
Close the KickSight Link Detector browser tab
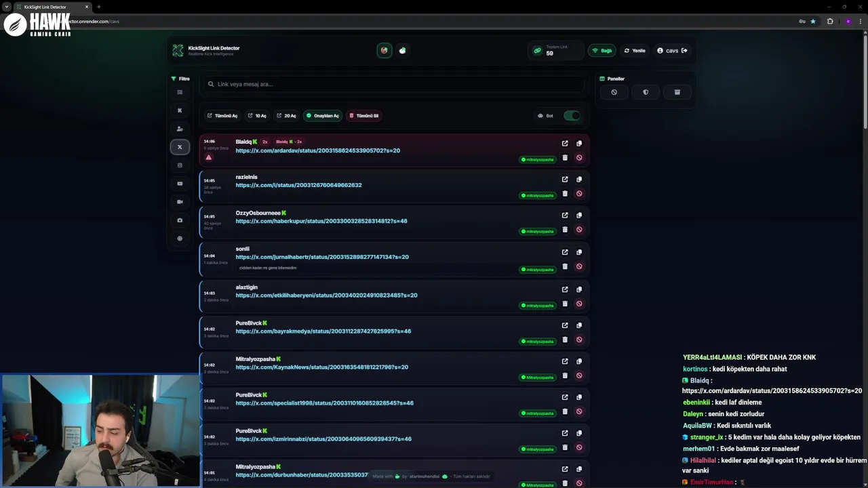click(x=87, y=7)
